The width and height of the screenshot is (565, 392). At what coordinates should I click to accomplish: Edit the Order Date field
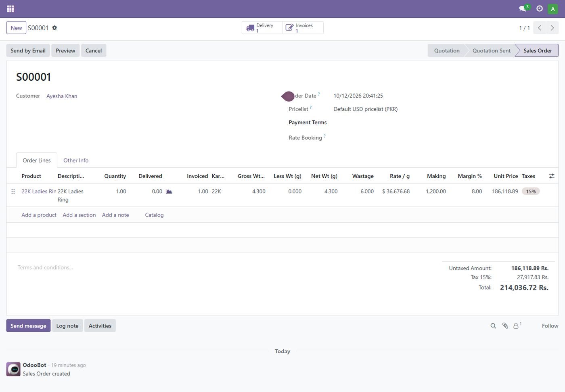point(358,96)
